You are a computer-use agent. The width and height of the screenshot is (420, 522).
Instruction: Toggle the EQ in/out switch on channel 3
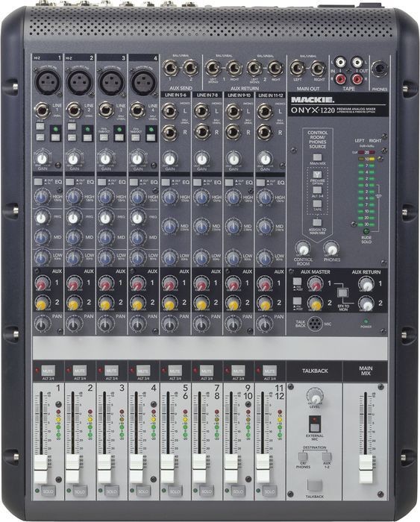[101, 182]
